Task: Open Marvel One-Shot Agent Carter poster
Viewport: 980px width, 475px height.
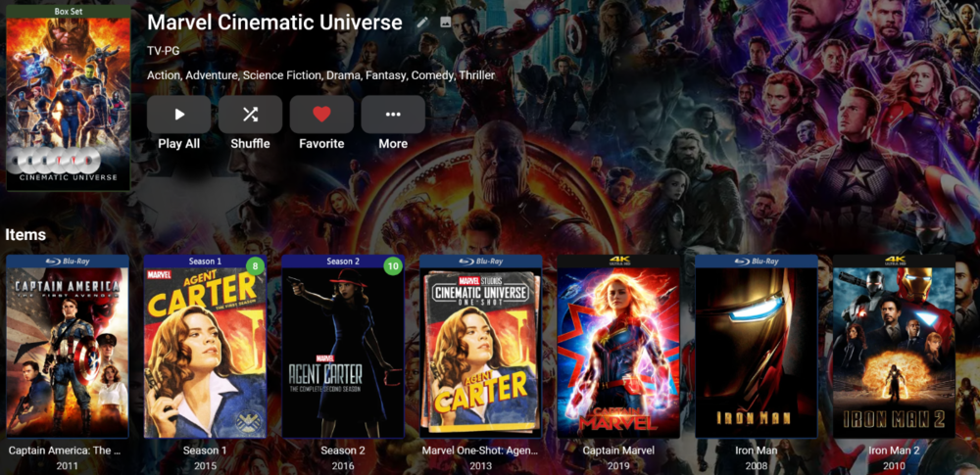Action: click(480, 347)
